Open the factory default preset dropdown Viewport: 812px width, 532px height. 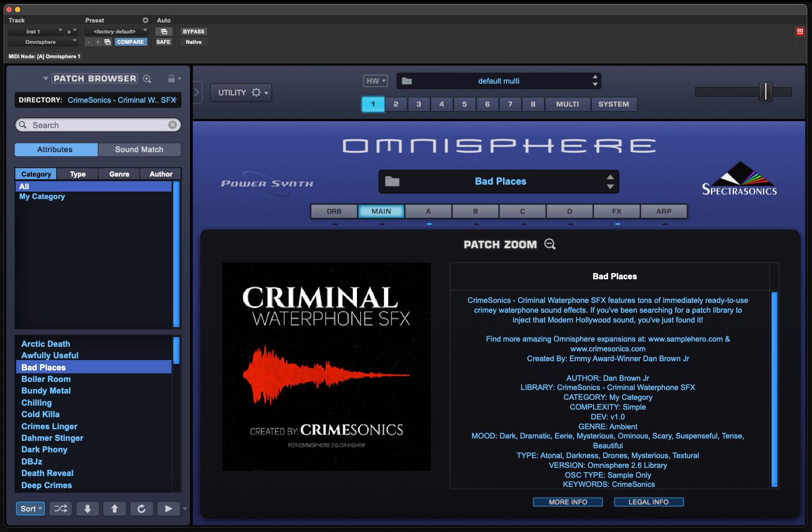pyautogui.click(x=117, y=31)
